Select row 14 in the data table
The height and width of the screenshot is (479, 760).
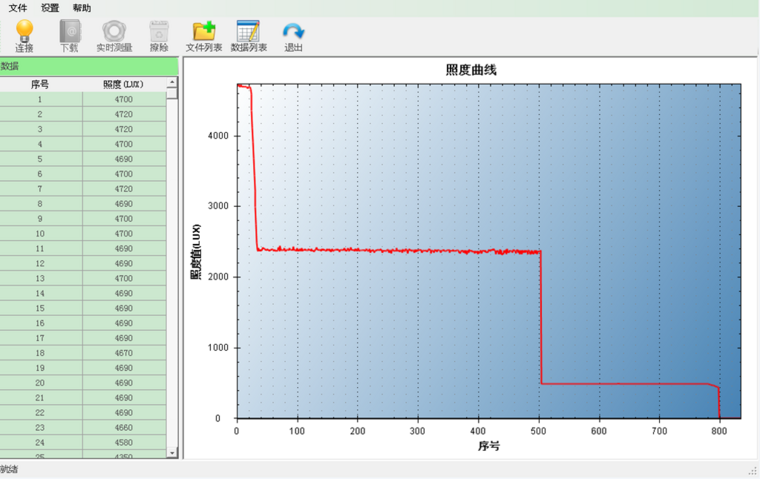83,293
